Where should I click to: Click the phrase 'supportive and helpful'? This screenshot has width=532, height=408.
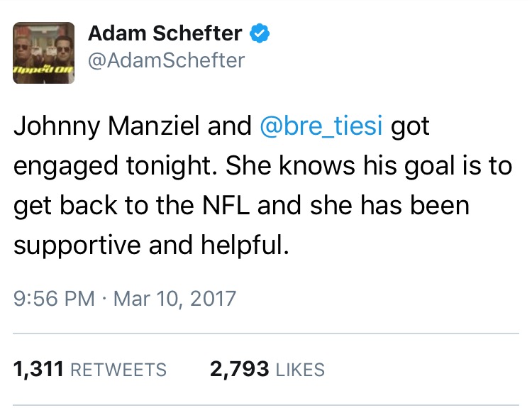(x=152, y=245)
